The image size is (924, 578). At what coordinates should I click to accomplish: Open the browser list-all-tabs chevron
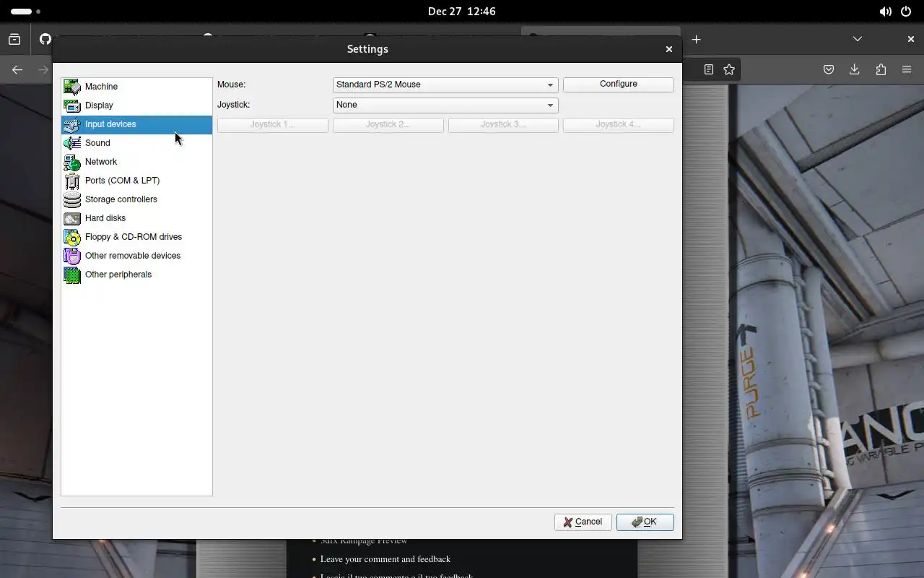(857, 39)
